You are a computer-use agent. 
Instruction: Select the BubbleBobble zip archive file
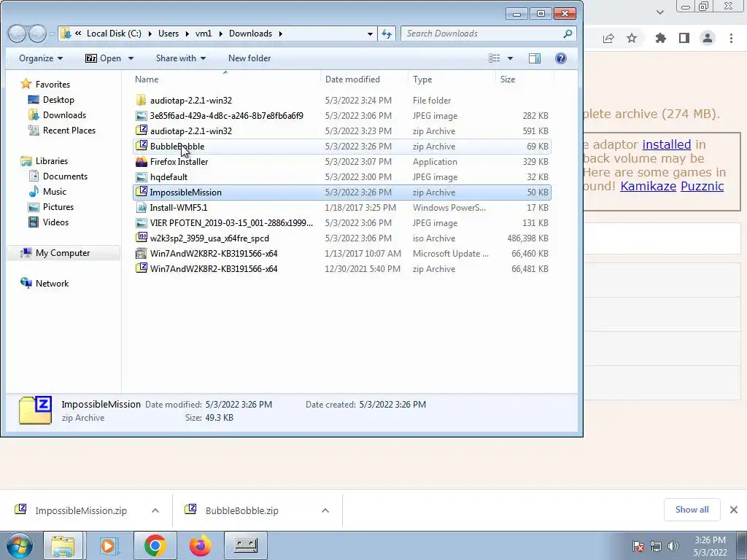click(x=341, y=146)
